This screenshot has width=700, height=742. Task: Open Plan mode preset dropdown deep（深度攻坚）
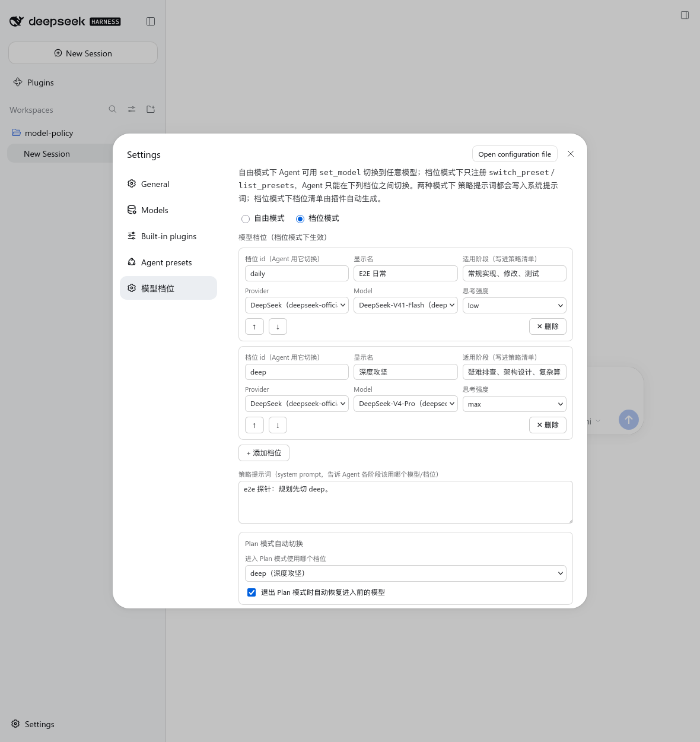click(406, 573)
